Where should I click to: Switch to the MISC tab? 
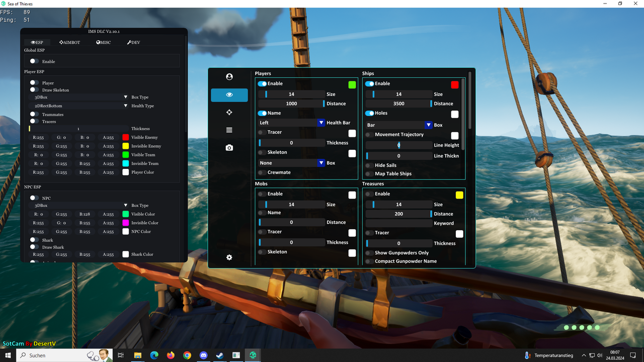pyautogui.click(x=103, y=42)
